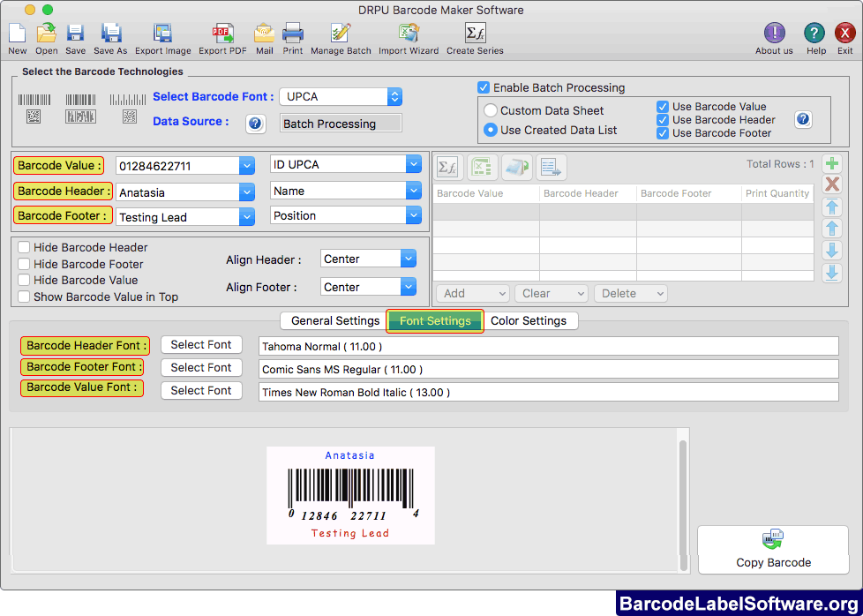Click the export list icon above table
The image size is (863, 616).
click(x=551, y=167)
